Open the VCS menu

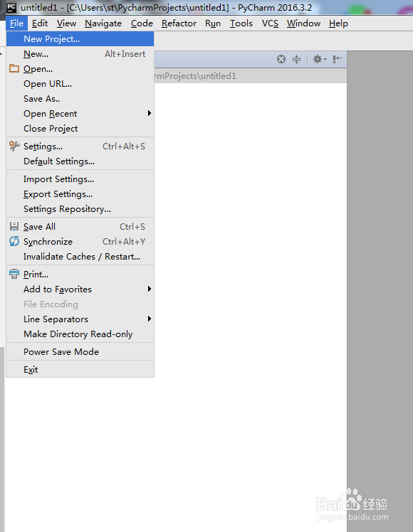pos(270,23)
